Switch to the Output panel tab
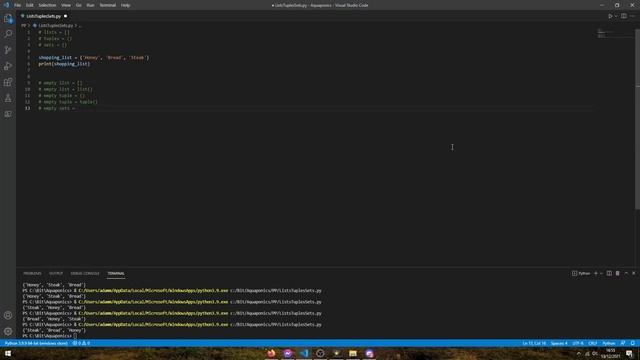Viewport: 640px width, 360px height. [56, 273]
